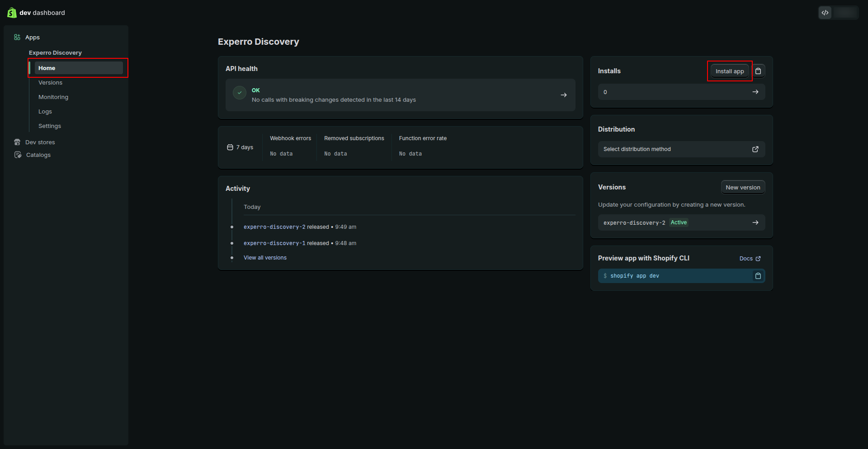Click the dev dashboard title text
Viewport: 868px width, 449px height.
click(42, 13)
